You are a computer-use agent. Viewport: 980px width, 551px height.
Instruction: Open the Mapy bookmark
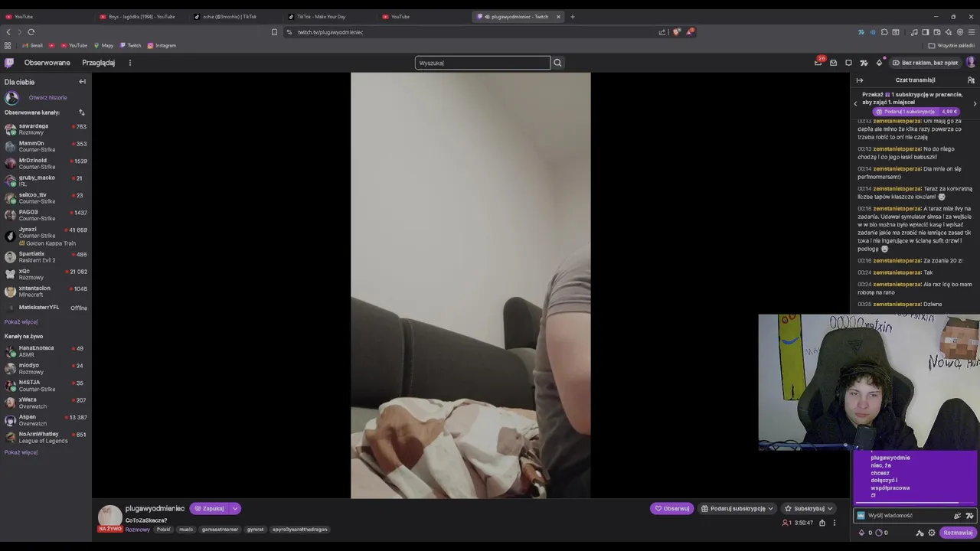click(103, 46)
